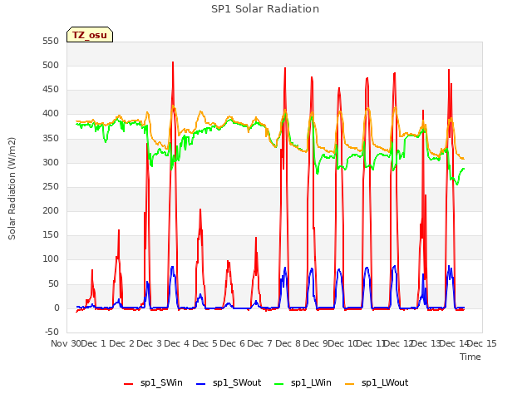Click the red SWin peak on Dec 7
532x399 pixels.
click(x=285, y=69)
